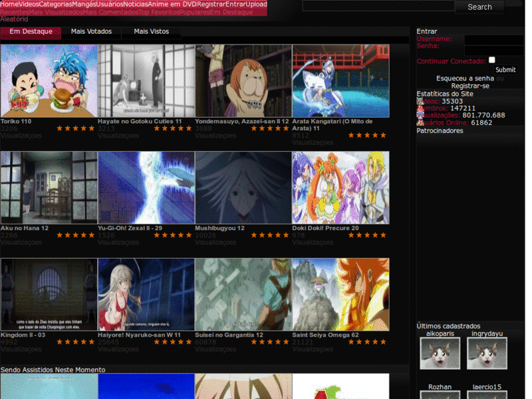Click Registrar in top navigation
The image size is (532, 399).
pos(211,5)
